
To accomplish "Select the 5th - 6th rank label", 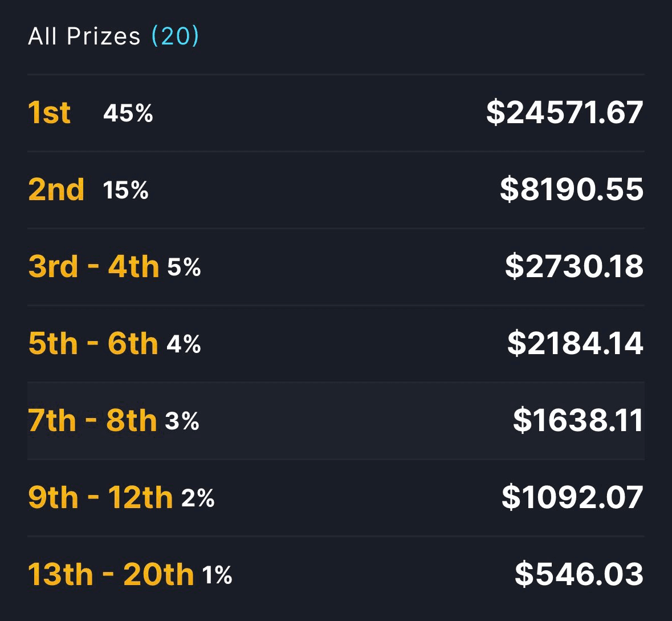I will tap(93, 343).
